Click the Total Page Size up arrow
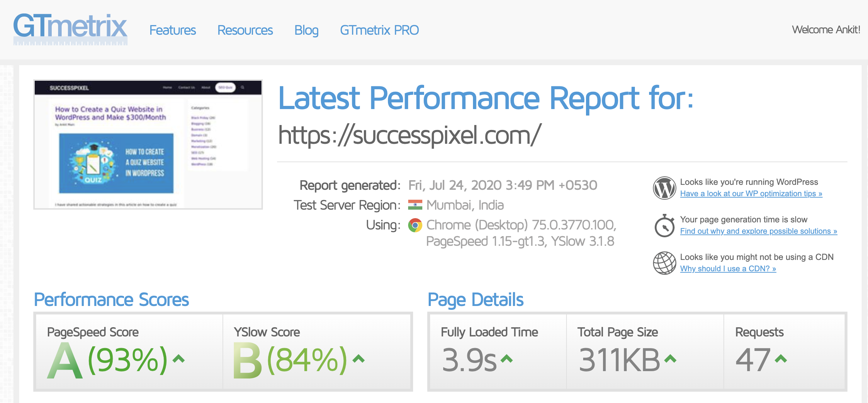 pyautogui.click(x=670, y=359)
